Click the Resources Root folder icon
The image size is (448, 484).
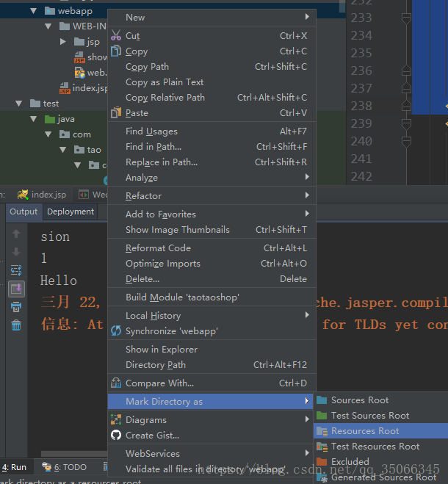coord(322,431)
